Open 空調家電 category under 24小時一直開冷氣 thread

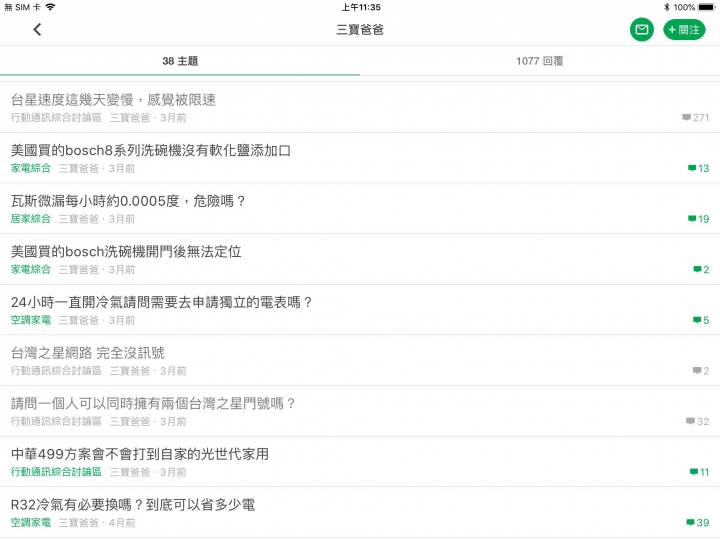click(x=31, y=320)
